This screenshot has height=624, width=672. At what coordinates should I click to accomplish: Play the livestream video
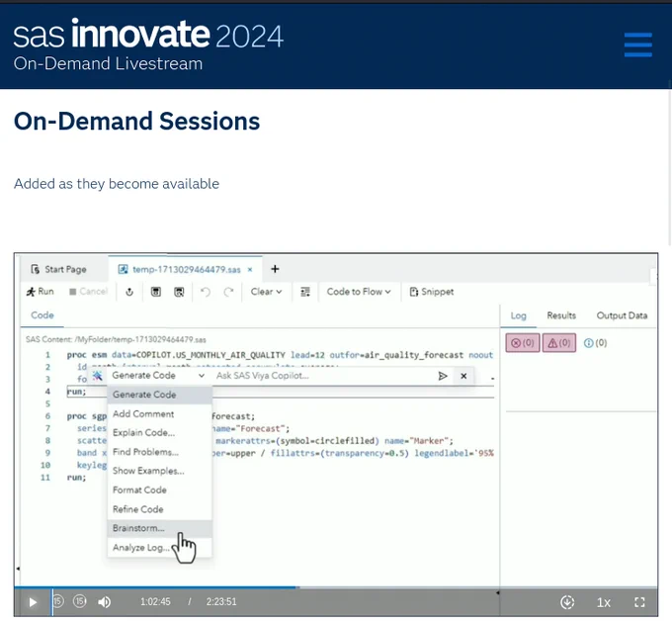tap(33, 602)
